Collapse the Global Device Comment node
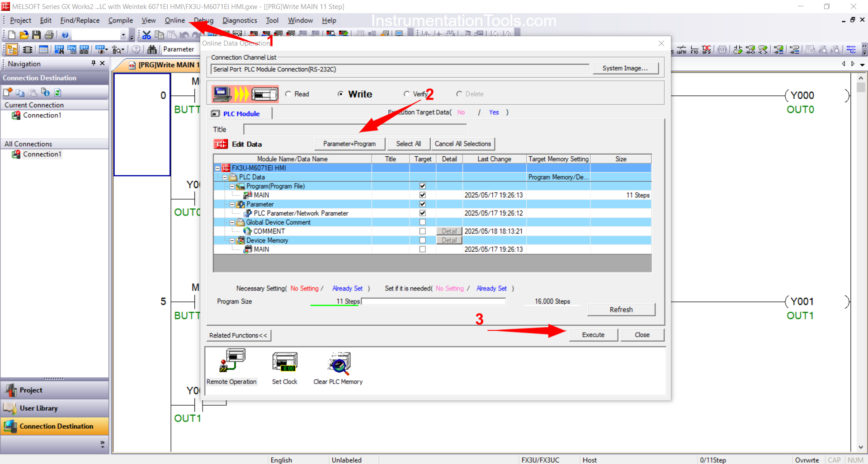 pos(232,222)
